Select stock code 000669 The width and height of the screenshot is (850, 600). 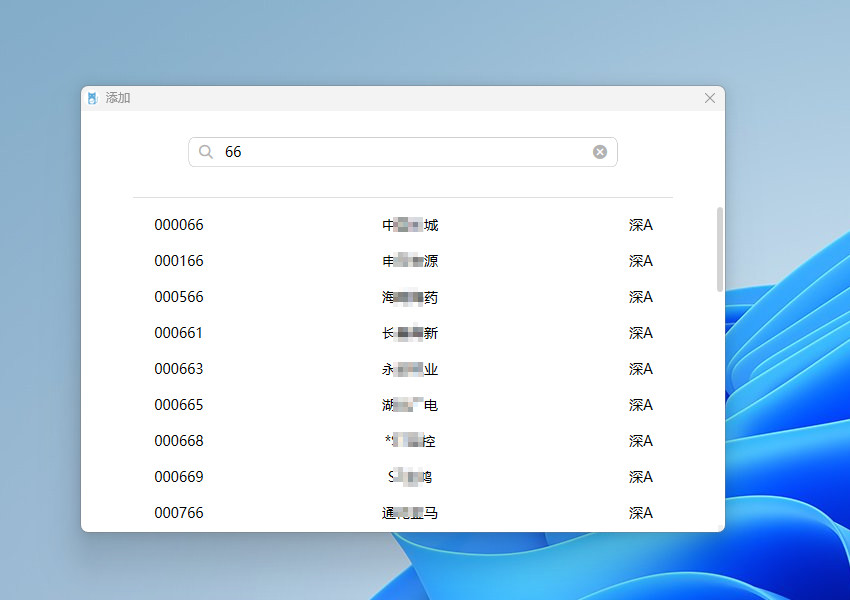(179, 477)
